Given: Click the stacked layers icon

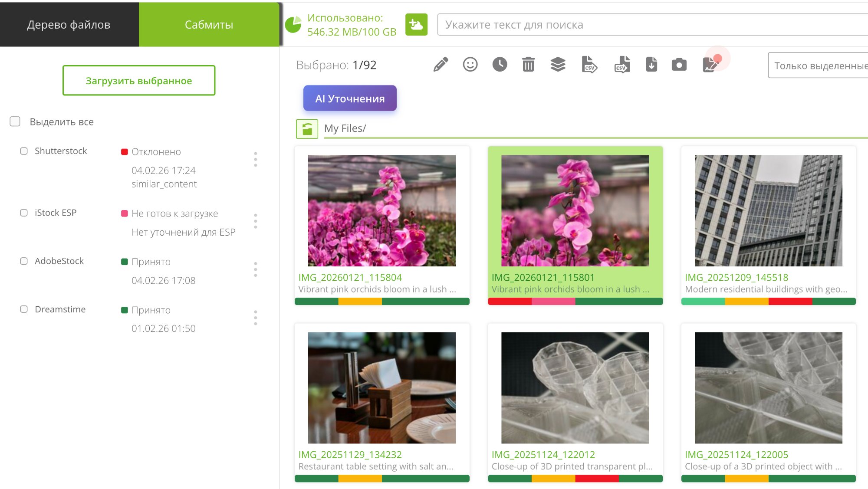Looking at the screenshot, I should (x=558, y=65).
